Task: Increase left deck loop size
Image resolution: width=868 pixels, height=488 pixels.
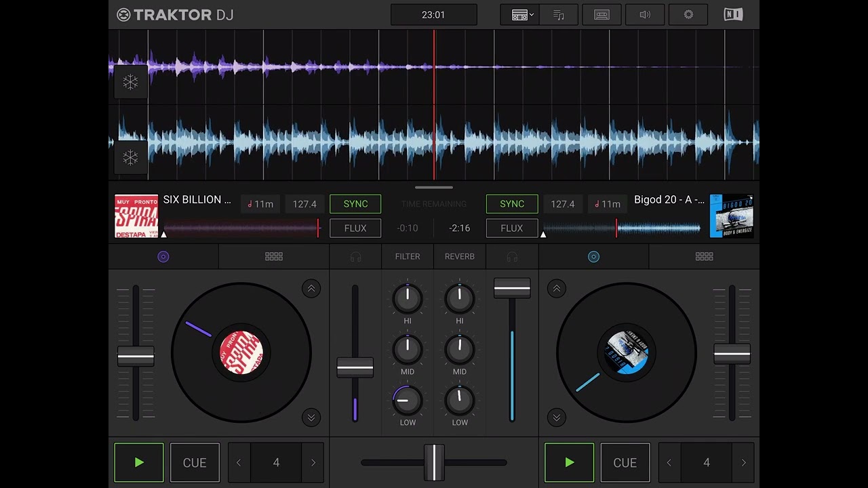Action: click(x=313, y=462)
